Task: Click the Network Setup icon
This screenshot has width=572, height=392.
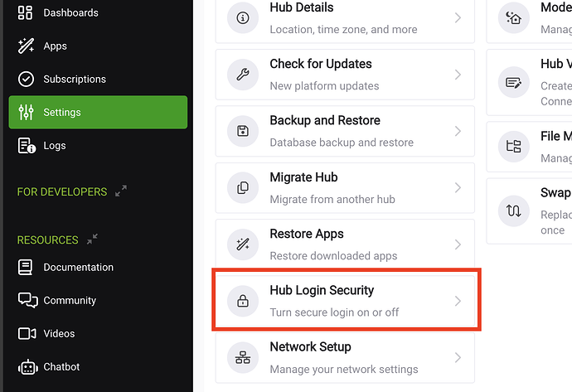Action: coord(243,358)
